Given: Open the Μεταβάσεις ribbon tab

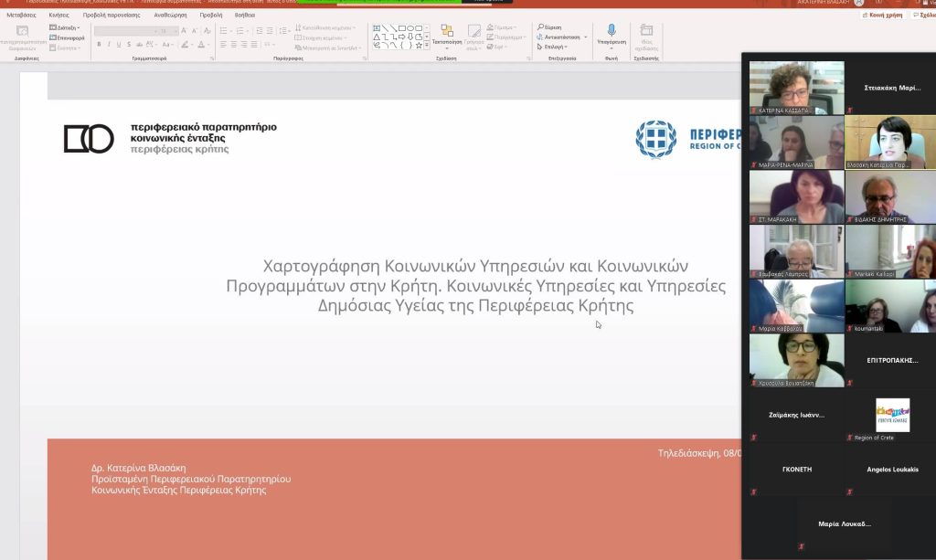Looking at the screenshot, I should pos(21,15).
